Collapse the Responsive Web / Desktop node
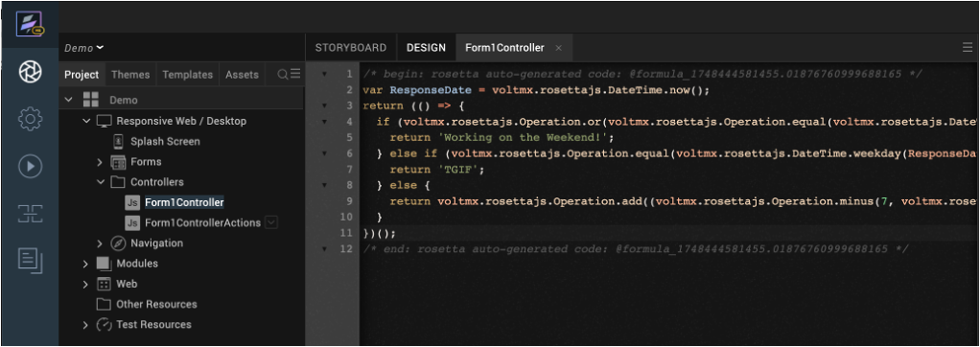Viewport: 980px width, 347px height. (x=86, y=122)
